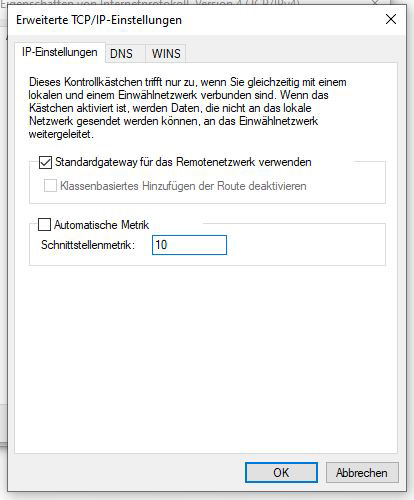The height and width of the screenshot is (500, 414).
Task: Select the IP-Einstellungen tab
Action: click(60, 52)
